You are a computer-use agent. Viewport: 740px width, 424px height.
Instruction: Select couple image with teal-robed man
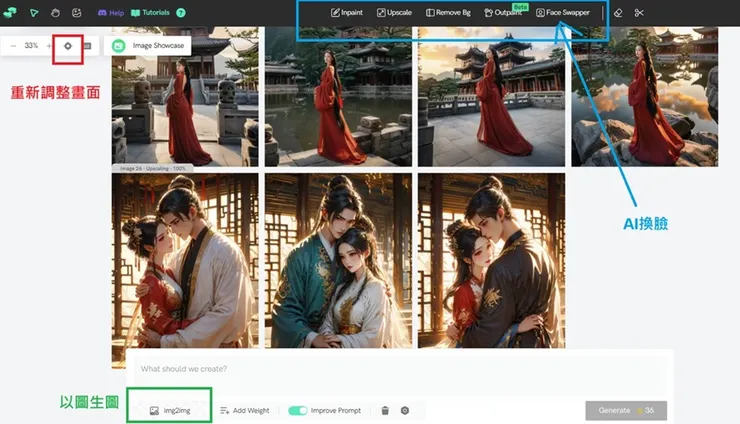click(338, 261)
